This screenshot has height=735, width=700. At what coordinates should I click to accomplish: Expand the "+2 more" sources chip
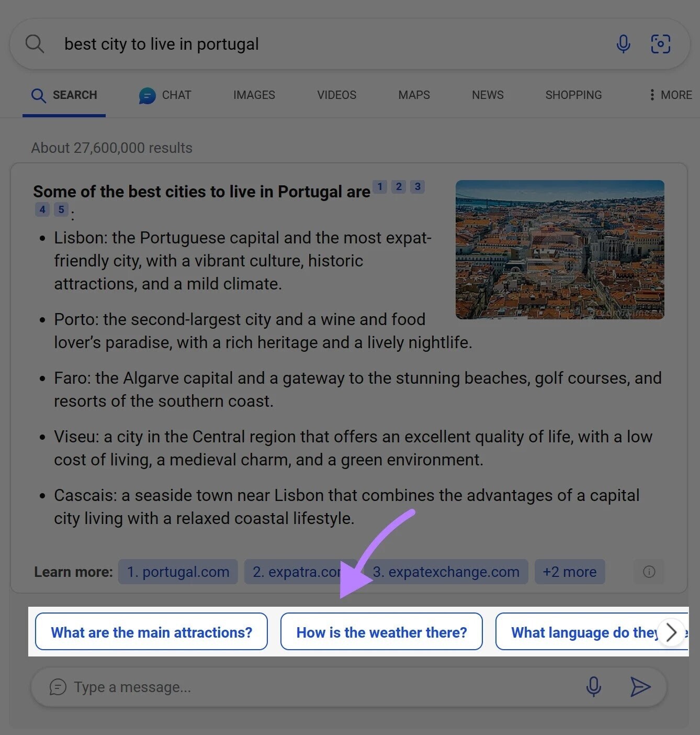click(569, 572)
